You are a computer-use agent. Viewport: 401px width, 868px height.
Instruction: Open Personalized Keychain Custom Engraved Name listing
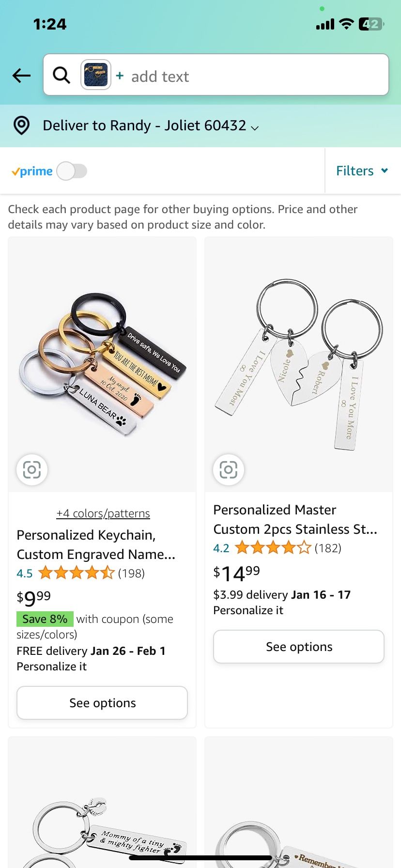click(x=96, y=544)
